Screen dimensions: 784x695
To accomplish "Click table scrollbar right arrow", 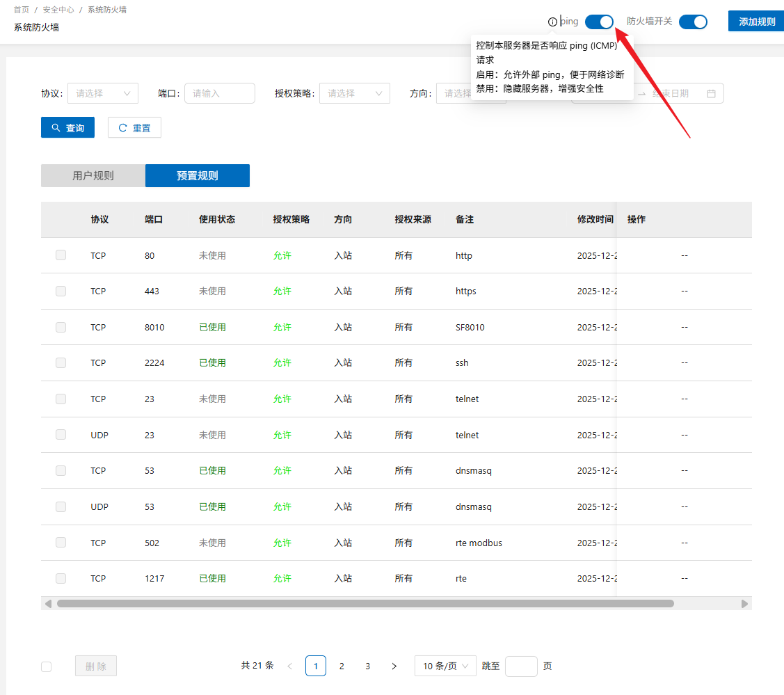I will click(x=744, y=604).
